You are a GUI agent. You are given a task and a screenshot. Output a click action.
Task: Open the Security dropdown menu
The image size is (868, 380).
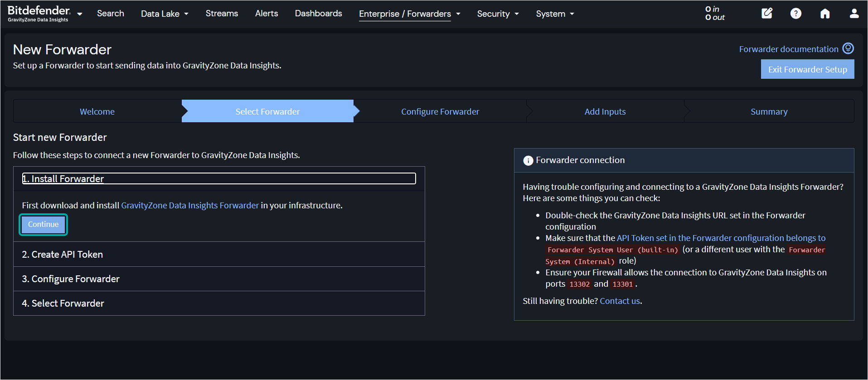point(498,14)
